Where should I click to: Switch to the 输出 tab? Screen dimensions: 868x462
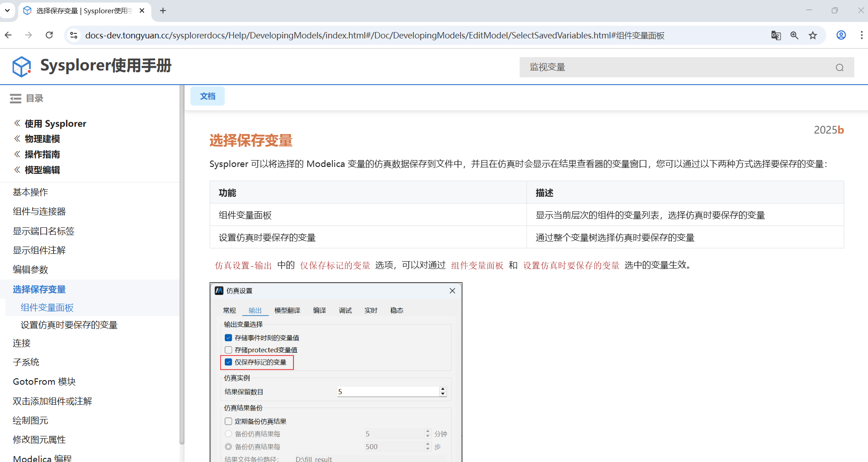(255, 311)
